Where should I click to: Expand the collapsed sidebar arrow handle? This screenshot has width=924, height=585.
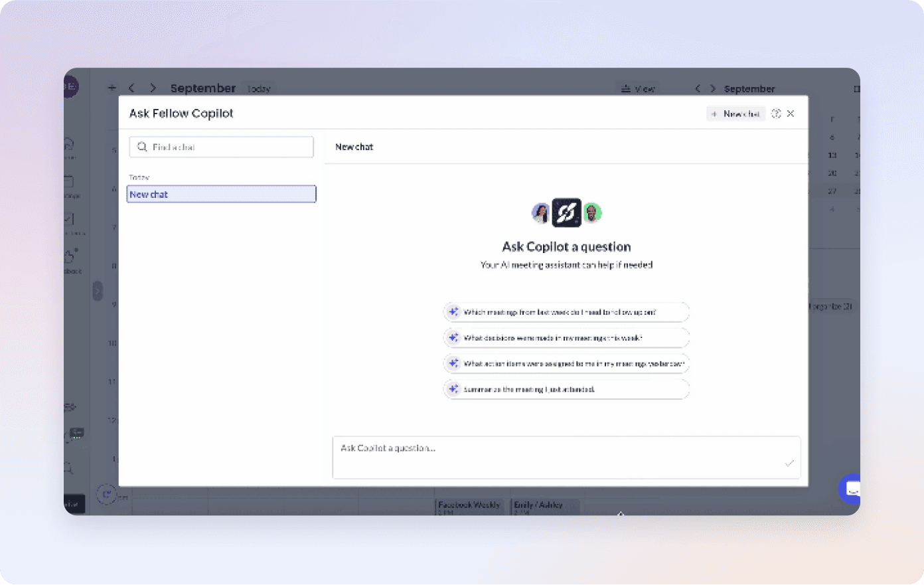click(98, 291)
